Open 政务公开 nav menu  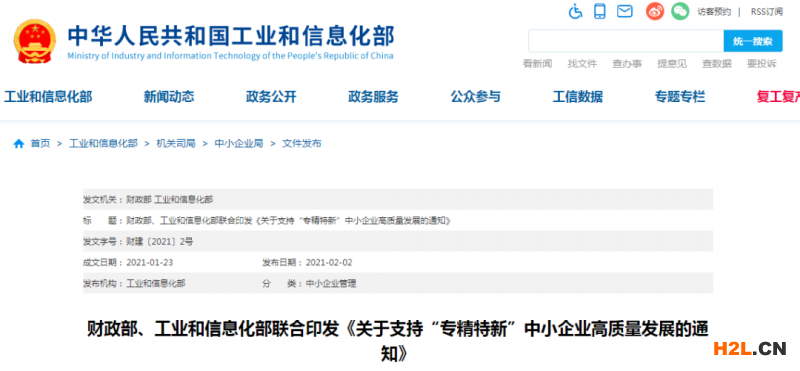point(271,96)
